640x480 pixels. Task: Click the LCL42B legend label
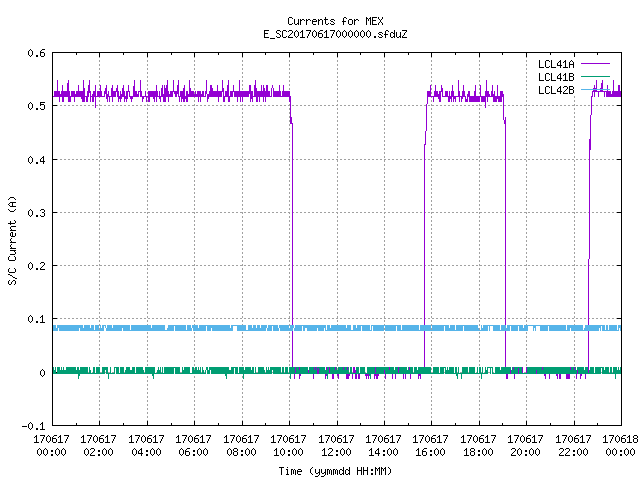point(556,90)
